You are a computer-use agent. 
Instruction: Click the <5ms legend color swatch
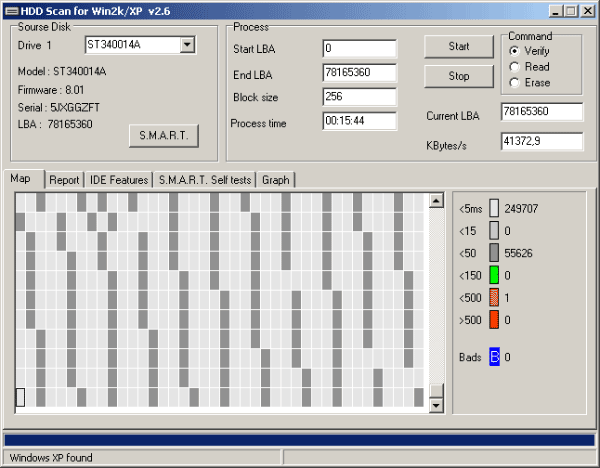tap(494, 208)
